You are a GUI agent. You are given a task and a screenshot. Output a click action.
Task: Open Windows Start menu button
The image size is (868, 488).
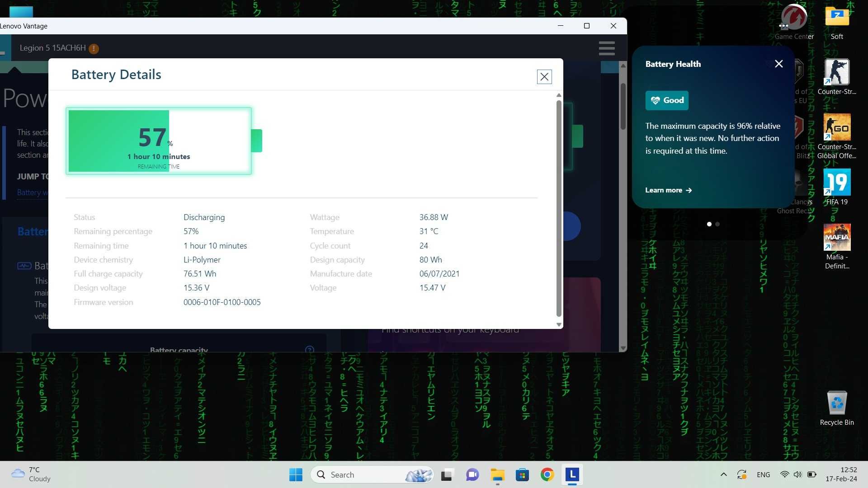click(x=296, y=474)
